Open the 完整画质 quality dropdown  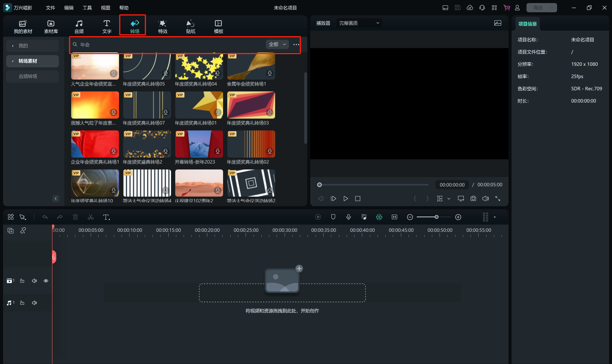(359, 23)
